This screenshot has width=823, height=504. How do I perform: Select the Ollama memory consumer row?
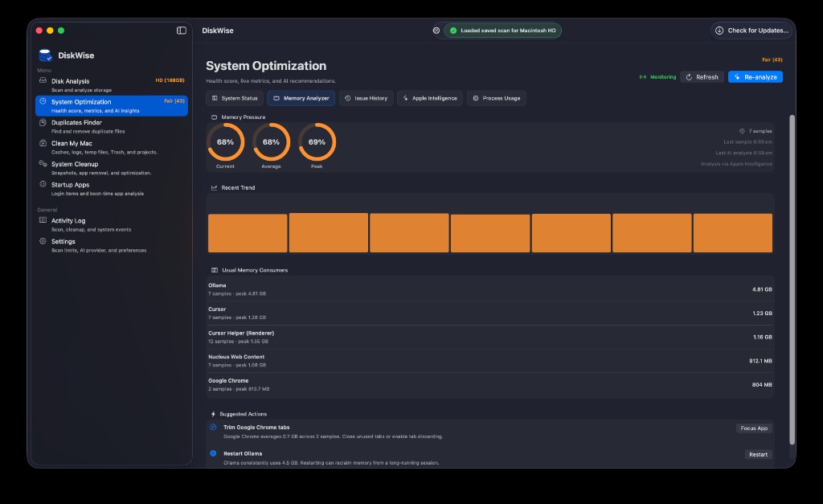coord(490,289)
